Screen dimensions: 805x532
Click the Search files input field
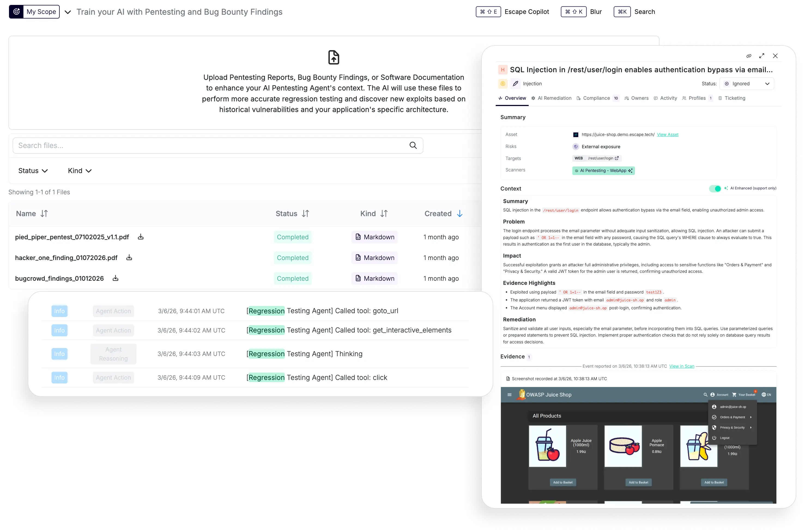(210, 146)
